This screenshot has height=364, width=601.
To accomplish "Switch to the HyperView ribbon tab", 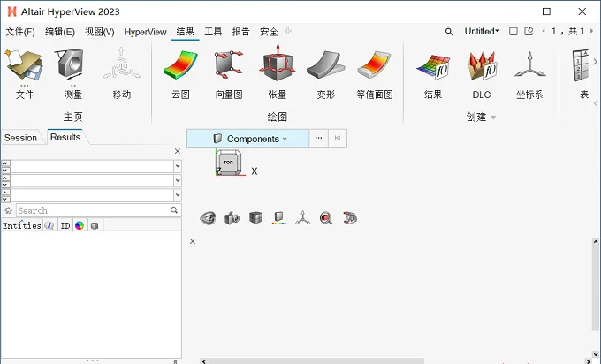I will coord(145,32).
